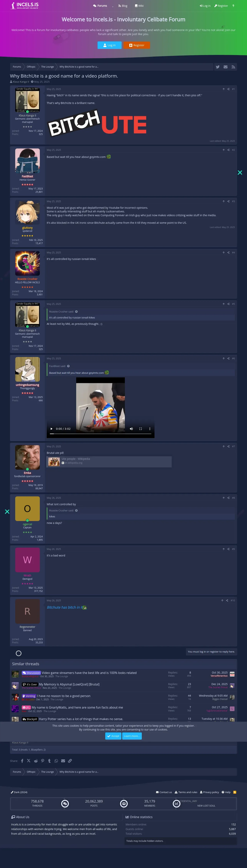Open 'My name is GnarlyWatts' thread
Viewport: 247px width, 868px height.
click(77, 708)
